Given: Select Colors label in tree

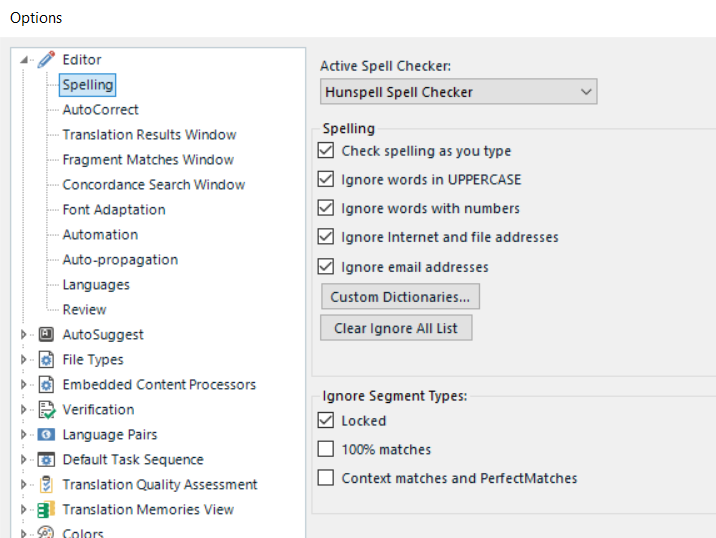Looking at the screenshot, I should 83,533.
